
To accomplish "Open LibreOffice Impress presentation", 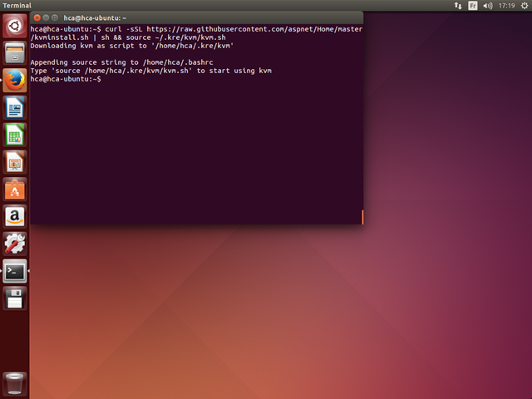I will click(x=15, y=162).
